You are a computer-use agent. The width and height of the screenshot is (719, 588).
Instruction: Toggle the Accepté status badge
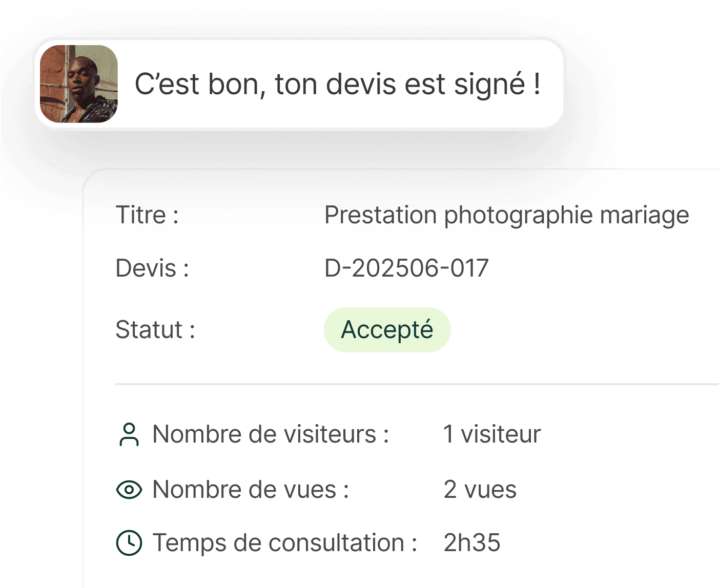coord(387,329)
